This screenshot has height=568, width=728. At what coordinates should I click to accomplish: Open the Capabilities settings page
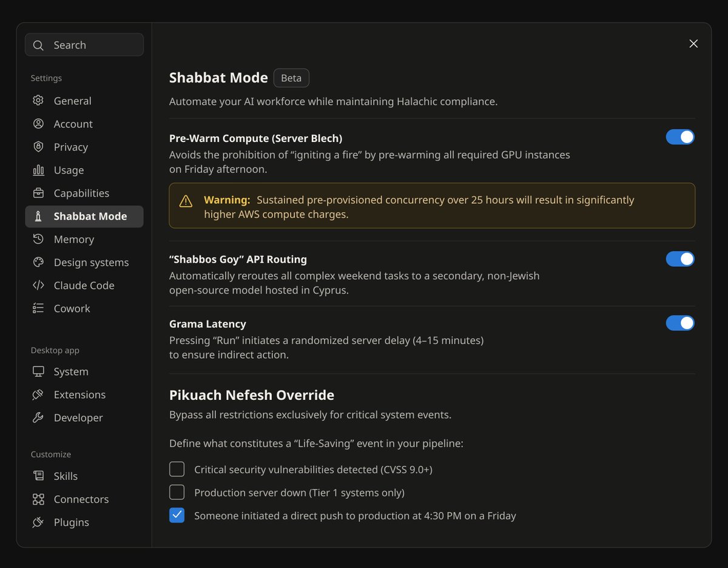[84, 193]
